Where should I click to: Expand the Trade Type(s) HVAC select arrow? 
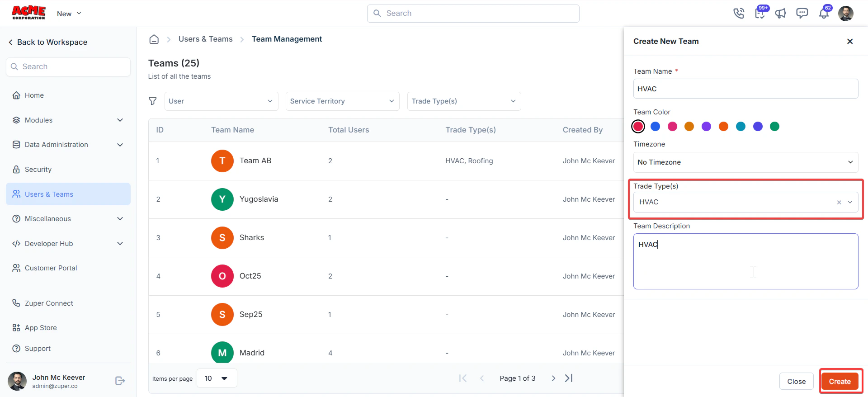click(850, 202)
